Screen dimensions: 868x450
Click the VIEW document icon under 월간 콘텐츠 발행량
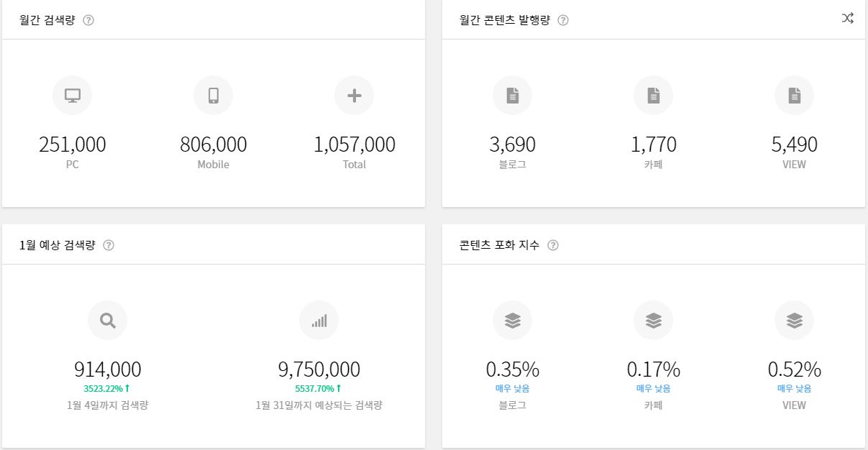click(794, 96)
